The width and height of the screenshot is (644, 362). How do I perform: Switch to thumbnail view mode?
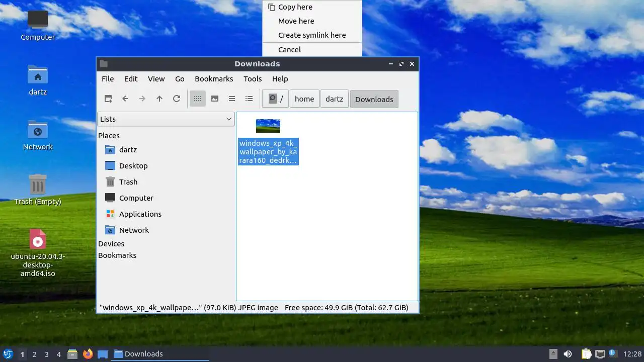pyautogui.click(x=215, y=99)
